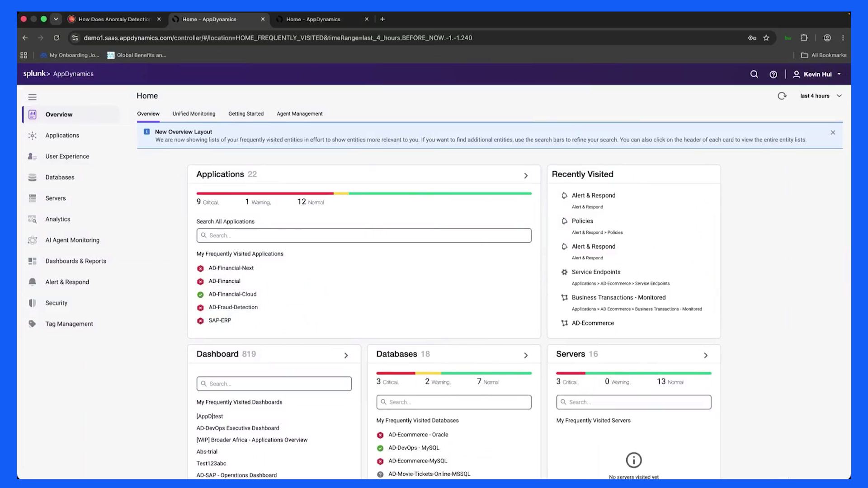Open the help question-mark icon
Viewport: 868px width, 488px height.
(x=773, y=74)
